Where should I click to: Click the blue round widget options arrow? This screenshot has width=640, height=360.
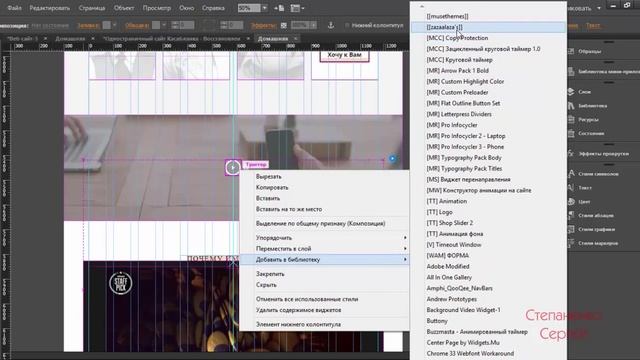click(392, 158)
